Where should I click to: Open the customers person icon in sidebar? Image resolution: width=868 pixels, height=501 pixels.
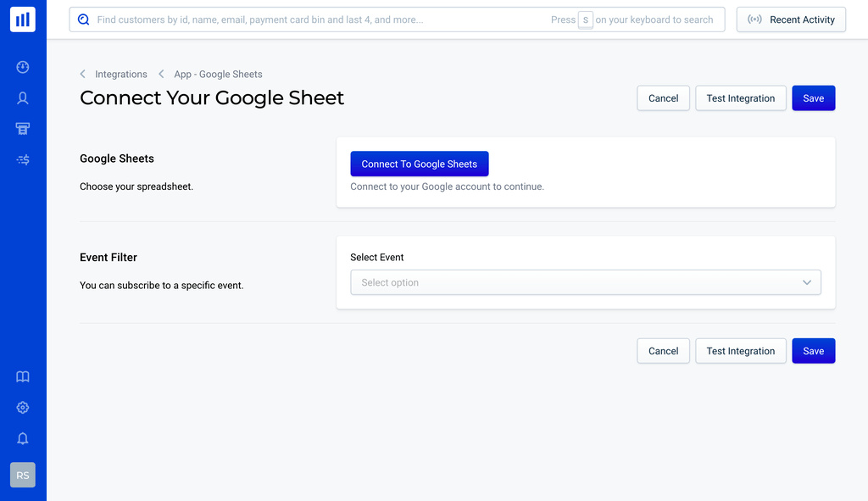pos(23,98)
